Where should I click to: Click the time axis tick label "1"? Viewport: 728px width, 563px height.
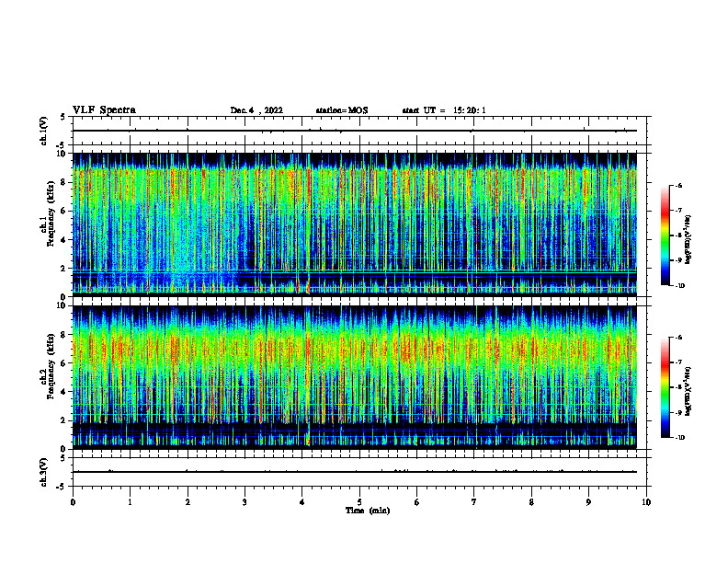(x=130, y=502)
